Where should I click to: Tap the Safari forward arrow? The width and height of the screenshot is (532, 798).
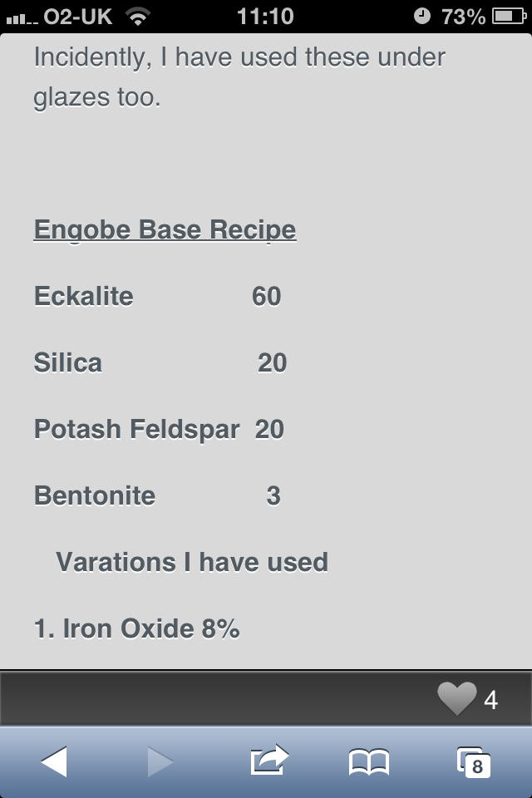160,761
